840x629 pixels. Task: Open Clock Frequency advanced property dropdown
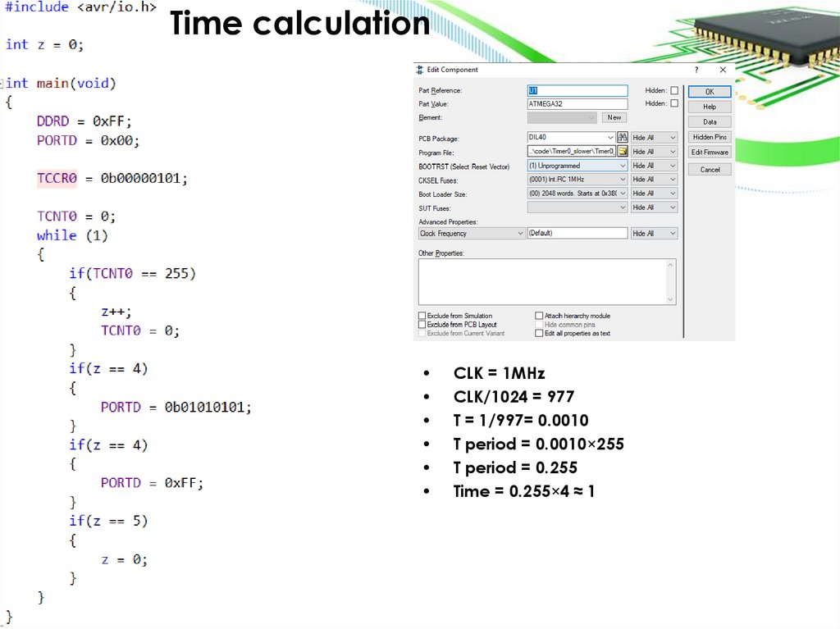[x=472, y=234]
